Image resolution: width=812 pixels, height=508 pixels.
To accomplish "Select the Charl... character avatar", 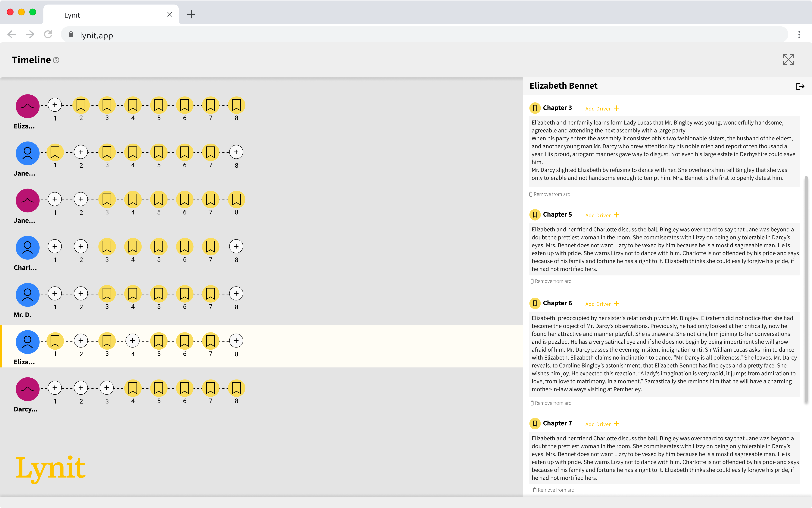I will (x=27, y=248).
